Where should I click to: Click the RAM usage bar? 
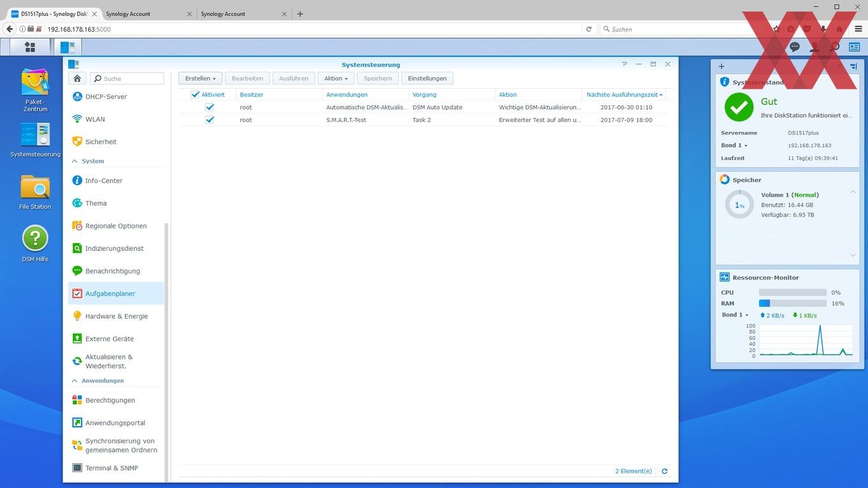tap(793, 304)
